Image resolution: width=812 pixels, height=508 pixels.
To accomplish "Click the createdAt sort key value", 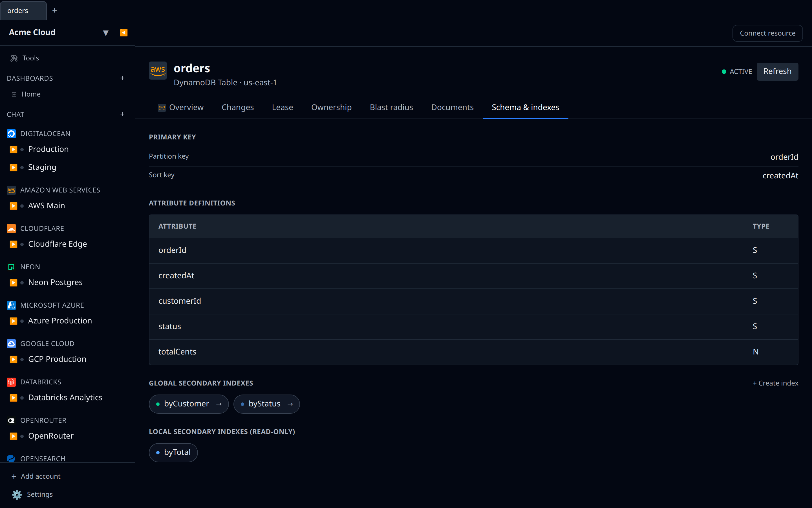I will 780,176.
